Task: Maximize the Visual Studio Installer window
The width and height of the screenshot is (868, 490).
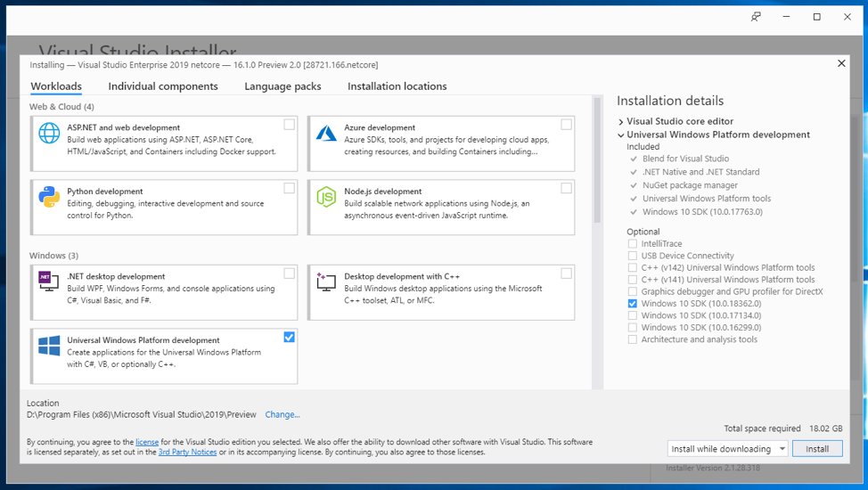Action: (x=816, y=17)
